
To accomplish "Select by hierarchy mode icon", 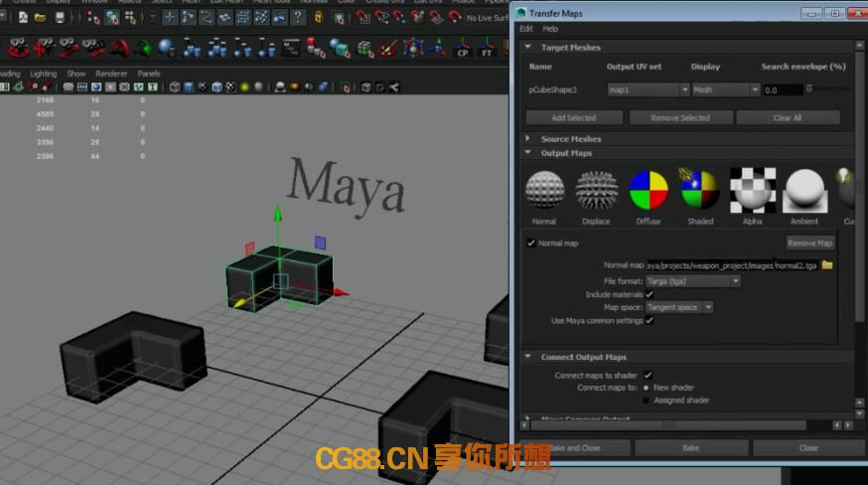I will click(x=93, y=18).
